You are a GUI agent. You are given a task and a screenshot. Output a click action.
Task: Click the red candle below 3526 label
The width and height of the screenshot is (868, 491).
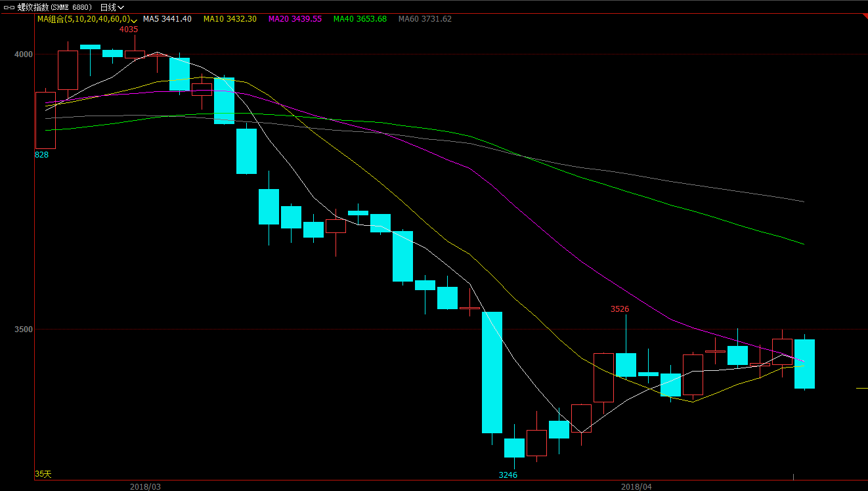(x=603, y=377)
